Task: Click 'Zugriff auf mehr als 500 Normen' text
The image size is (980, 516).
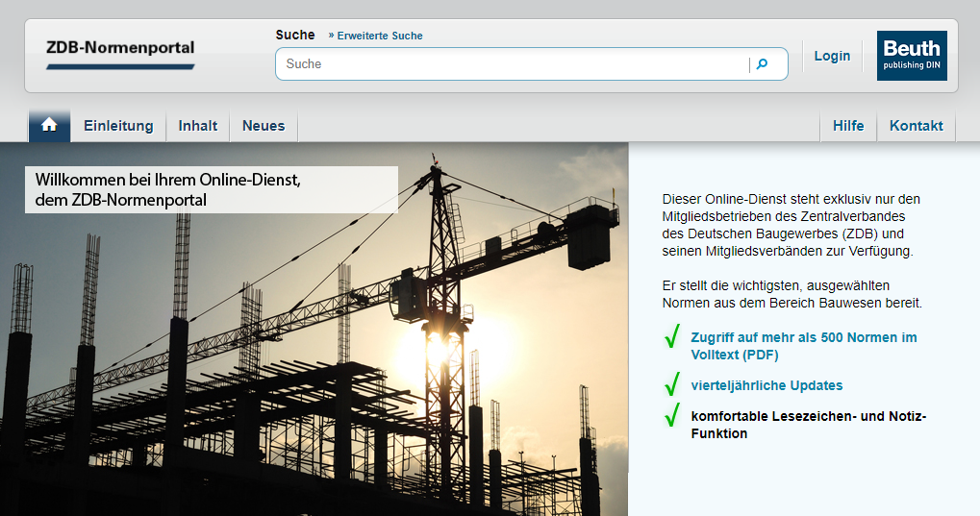Action: (x=804, y=346)
